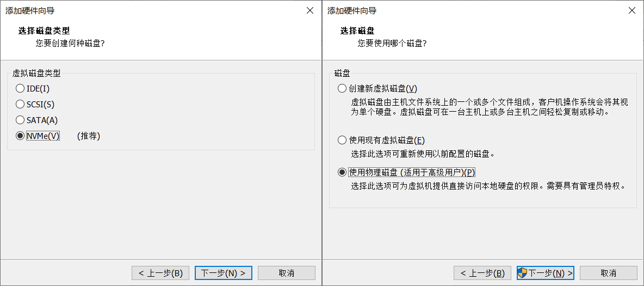
Task: Choose 创建新虚拟磁盘(V) option
Action: 342,88
